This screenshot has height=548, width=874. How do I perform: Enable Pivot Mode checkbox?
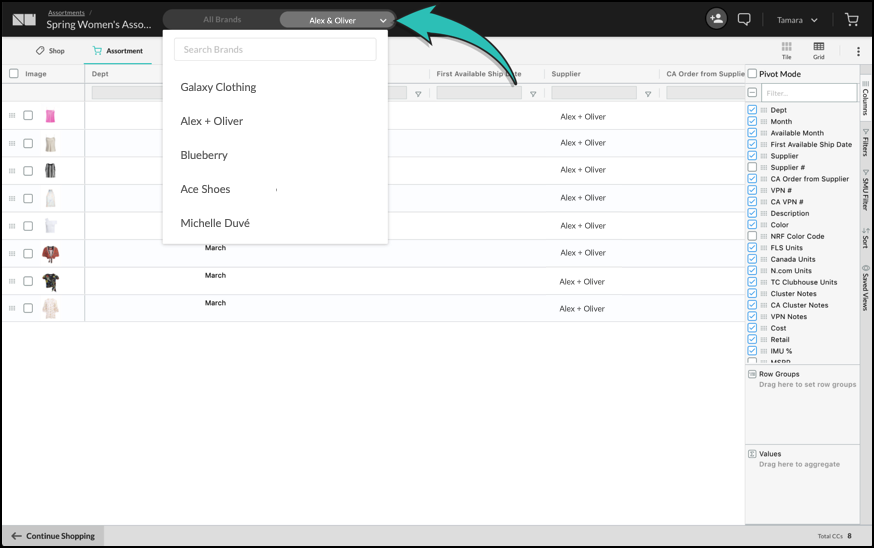[x=752, y=74]
